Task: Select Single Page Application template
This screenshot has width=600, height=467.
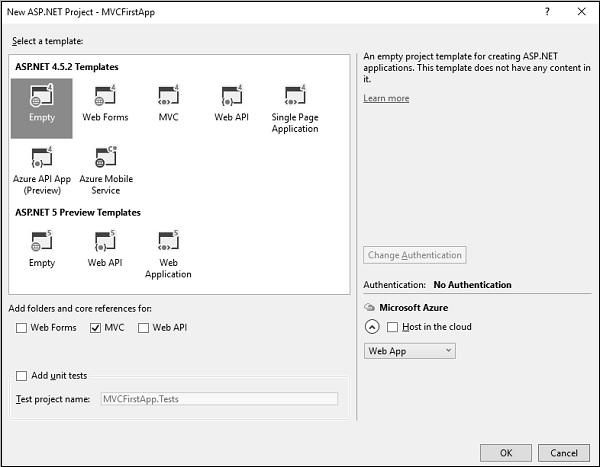Action: pyautogui.click(x=294, y=98)
